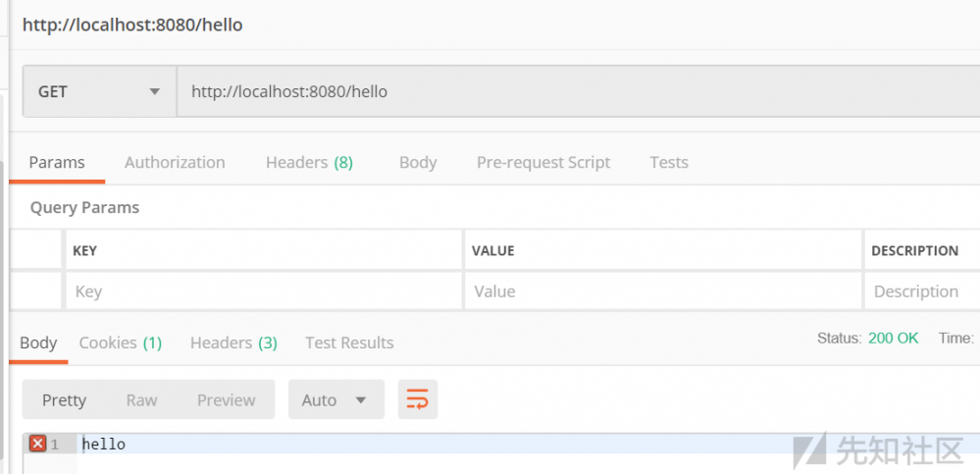Click the query param Key field

click(x=263, y=291)
